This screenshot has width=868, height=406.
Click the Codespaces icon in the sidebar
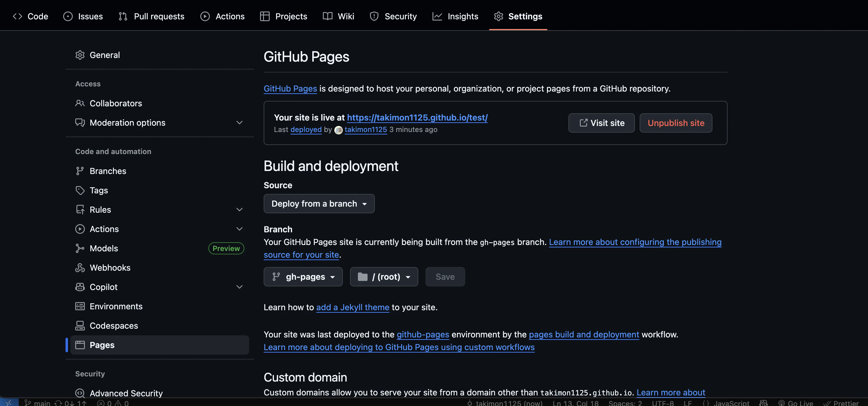coord(80,325)
